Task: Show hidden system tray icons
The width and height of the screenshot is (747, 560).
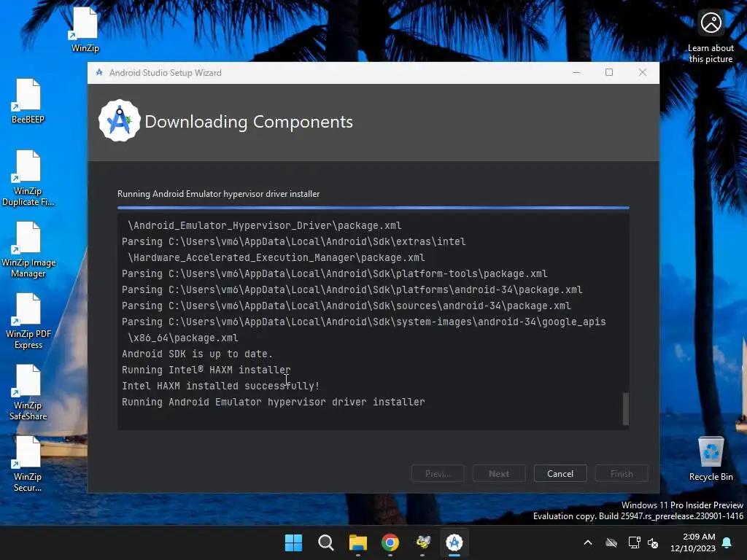Action: 588,542
